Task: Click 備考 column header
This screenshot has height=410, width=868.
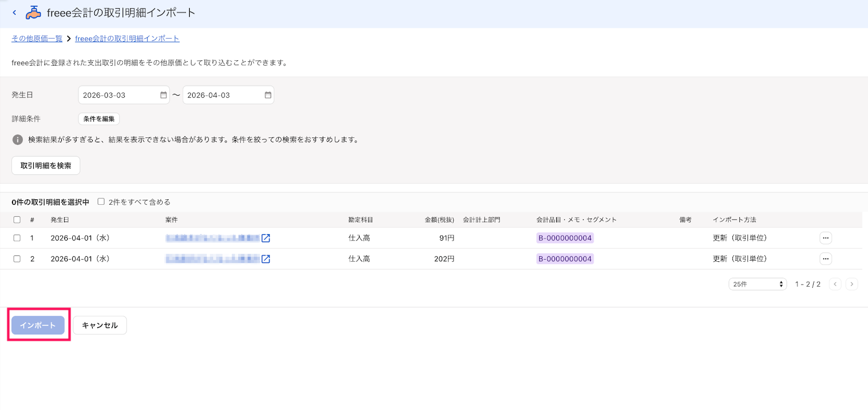Action: click(x=685, y=220)
